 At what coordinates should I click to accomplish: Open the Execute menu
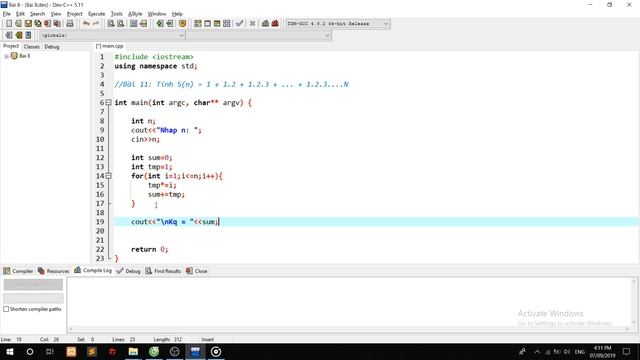(97, 14)
